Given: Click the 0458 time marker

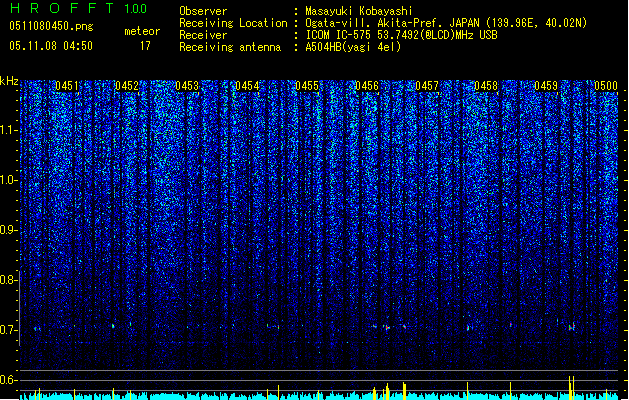Looking at the screenshot, I should [x=486, y=86].
